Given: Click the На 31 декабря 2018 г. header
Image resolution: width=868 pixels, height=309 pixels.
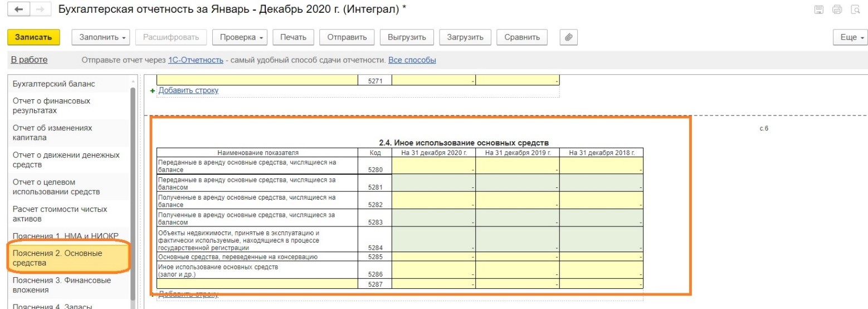Looking at the screenshot, I should click(x=601, y=152).
